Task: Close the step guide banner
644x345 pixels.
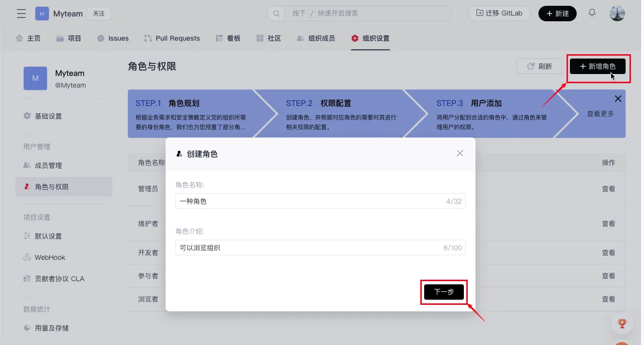Action: (x=617, y=99)
